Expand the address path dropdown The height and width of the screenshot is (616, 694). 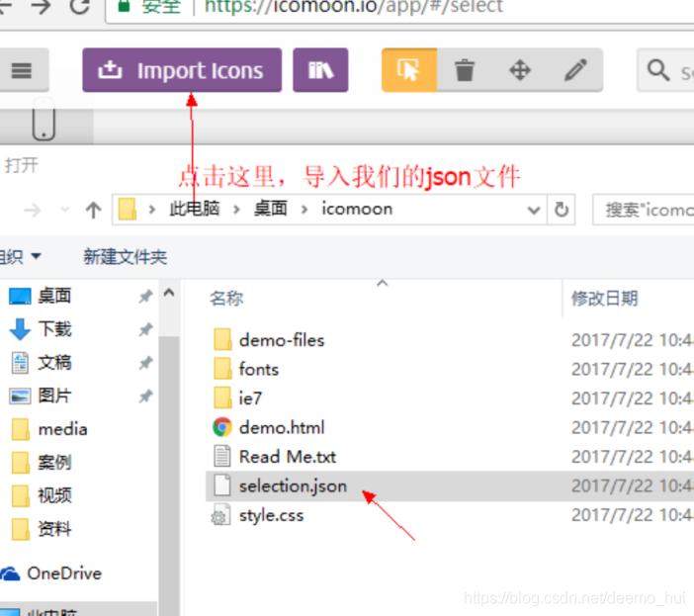point(534,210)
